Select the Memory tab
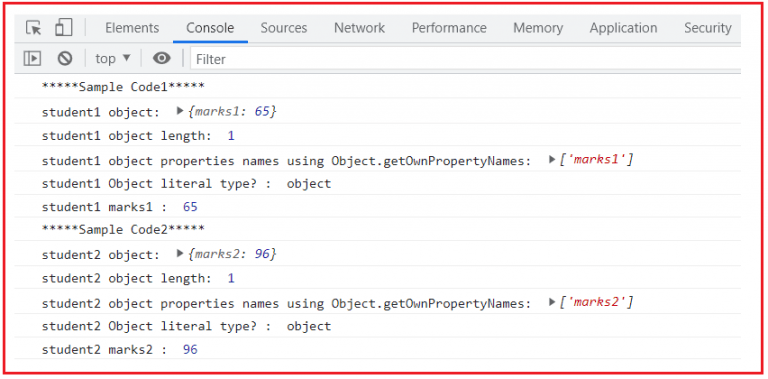 (538, 28)
